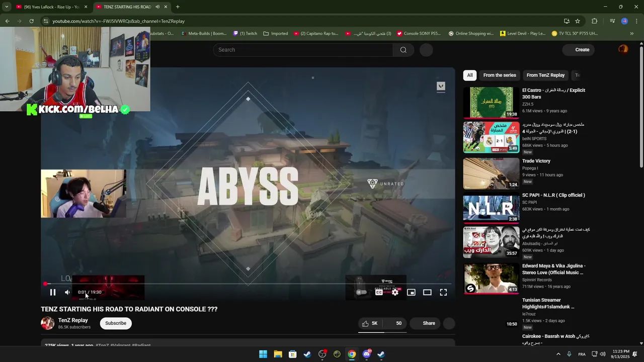Show hidden system tray icons

tap(558, 354)
